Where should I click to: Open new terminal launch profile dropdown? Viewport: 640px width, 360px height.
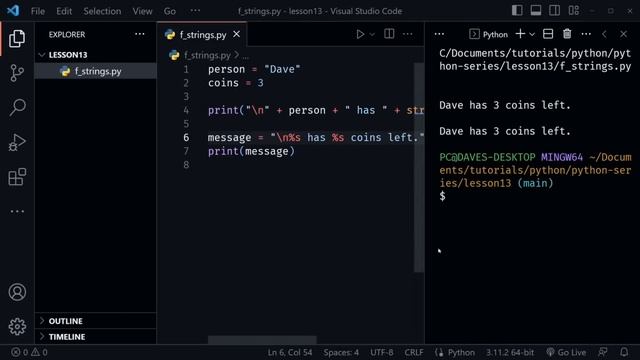pos(532,35)
